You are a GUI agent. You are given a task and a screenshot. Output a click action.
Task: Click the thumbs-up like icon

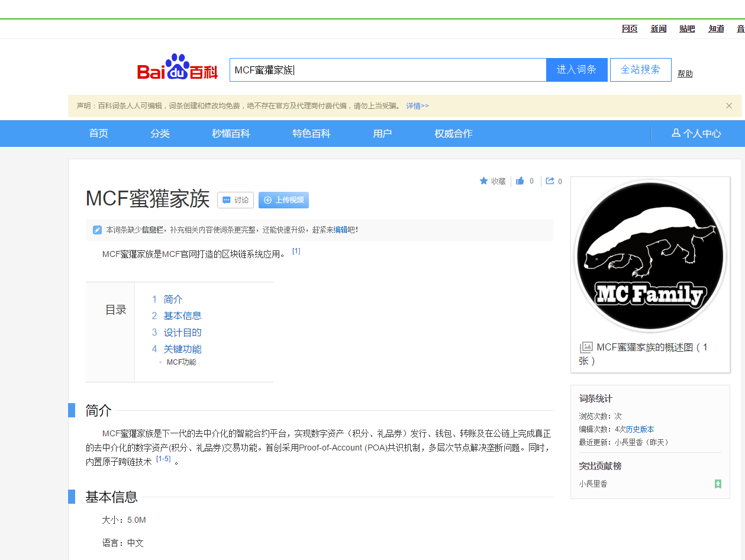pos(520,181)
